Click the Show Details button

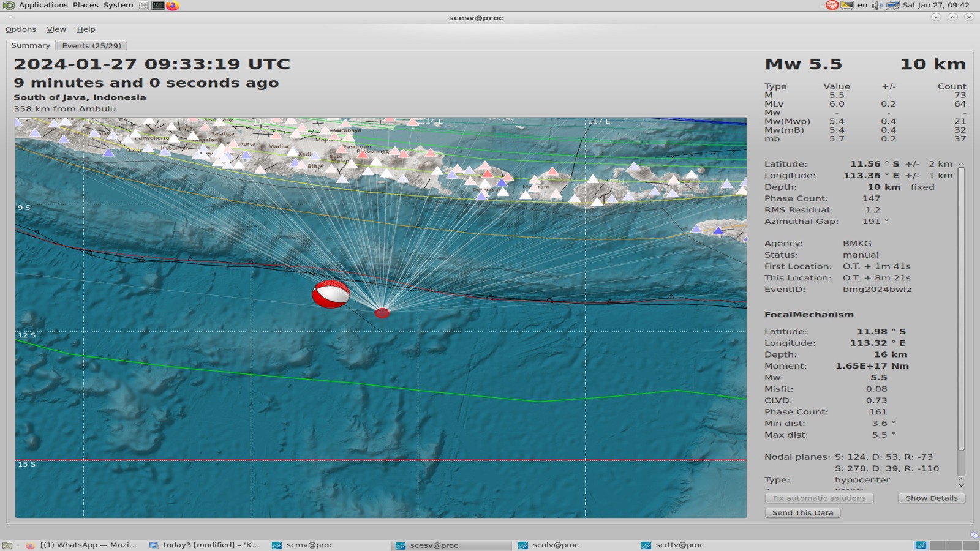tap(931, 498)
